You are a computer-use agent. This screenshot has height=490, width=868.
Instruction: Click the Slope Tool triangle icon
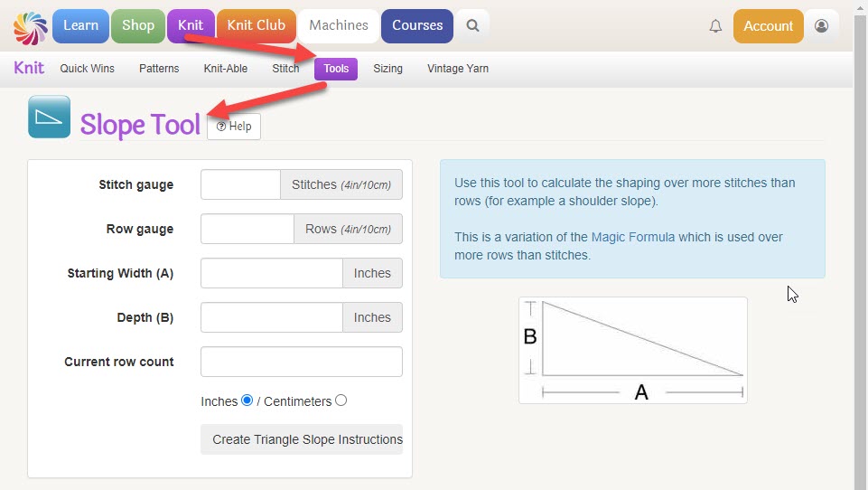click(50, 117)
